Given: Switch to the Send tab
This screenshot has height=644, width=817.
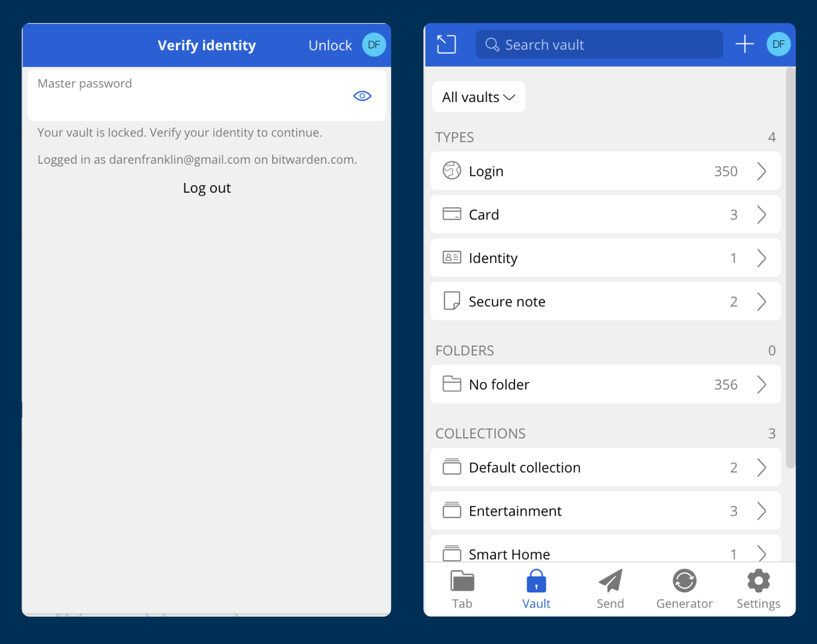Looking at the screenshot, I should point(610,589).
